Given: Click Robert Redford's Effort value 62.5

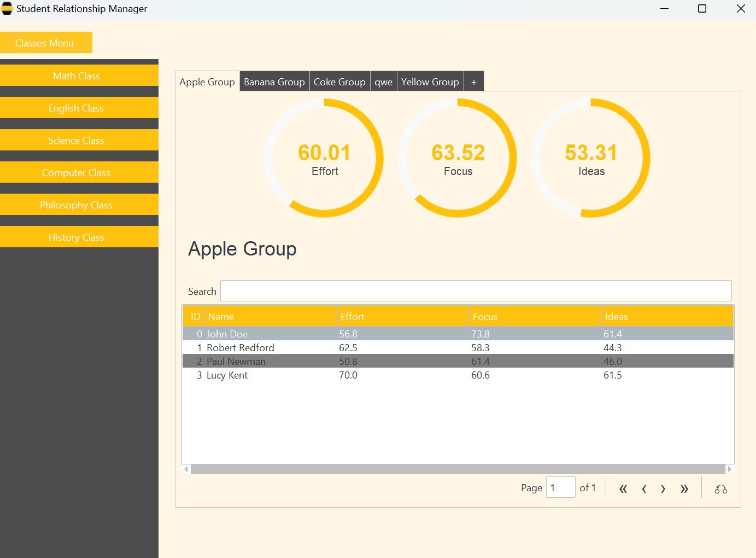Looking at the screenshot, I should click(348, 347).
